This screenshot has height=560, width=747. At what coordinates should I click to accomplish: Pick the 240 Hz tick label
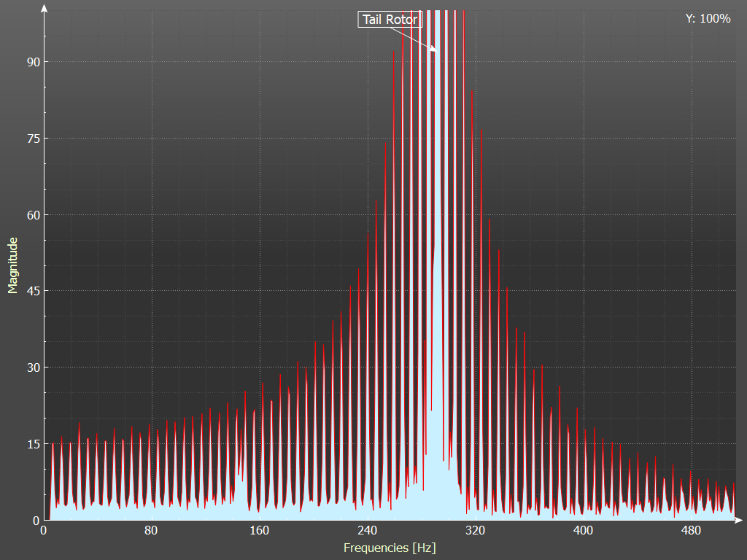pyautogui.click(x=367, y=530)
